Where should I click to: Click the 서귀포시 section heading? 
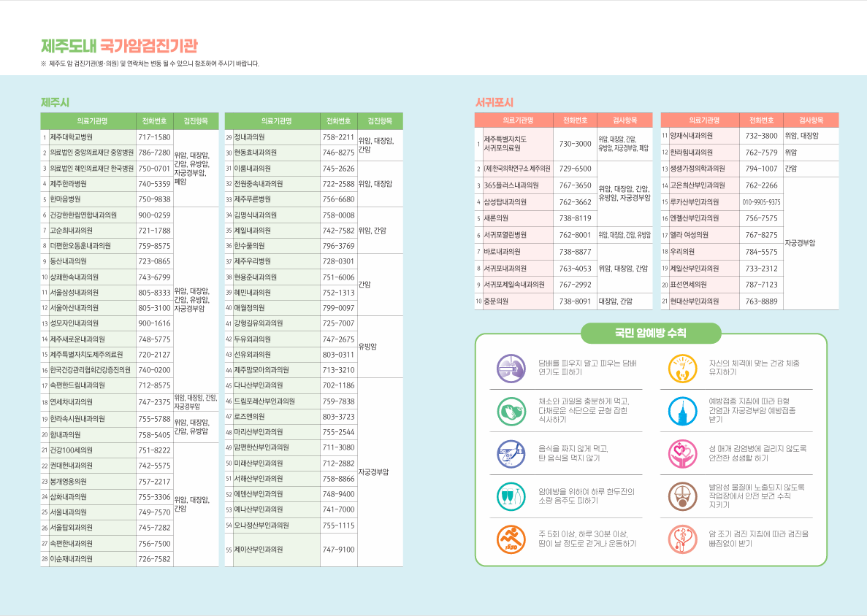pos(494,102)
